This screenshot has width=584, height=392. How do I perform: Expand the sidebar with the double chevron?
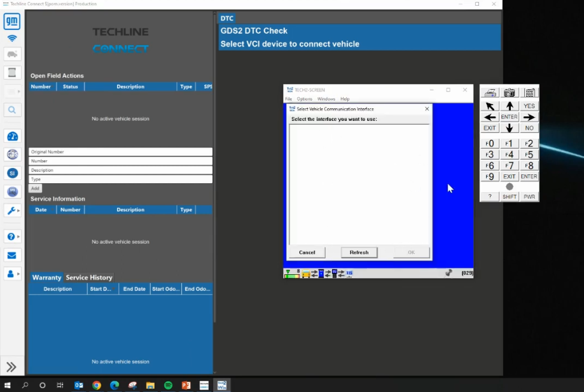[x=11, y=367]
